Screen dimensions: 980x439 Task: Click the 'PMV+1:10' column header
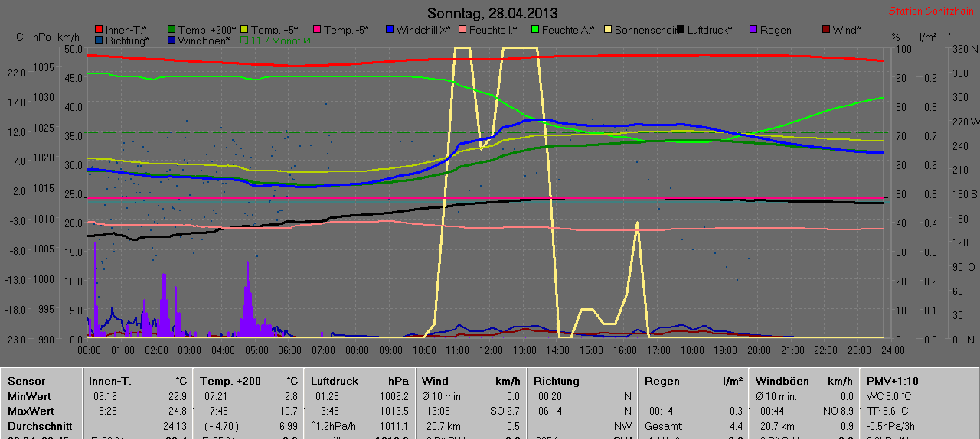click(x=893, y=381)
